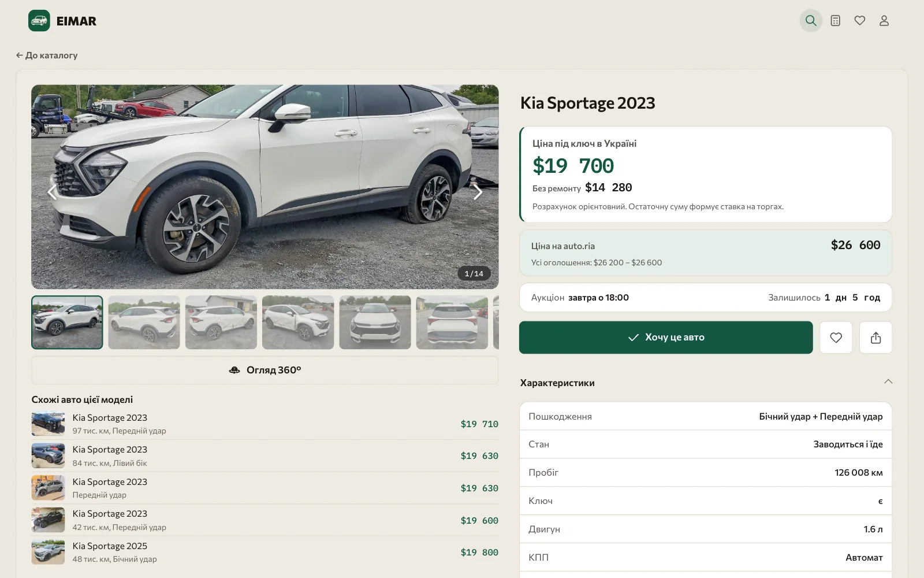
Task: Open the auto.ria price block
Action: [x=706, y=253]
